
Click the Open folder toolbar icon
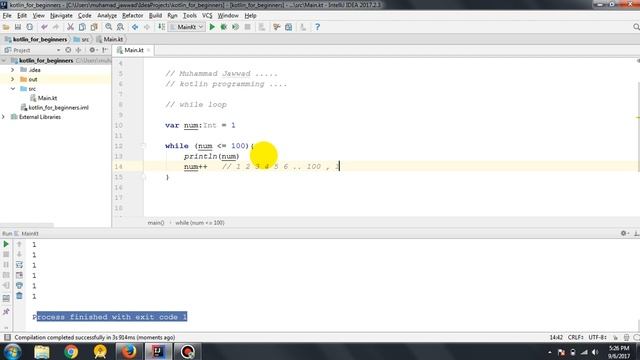coord(6,27)
